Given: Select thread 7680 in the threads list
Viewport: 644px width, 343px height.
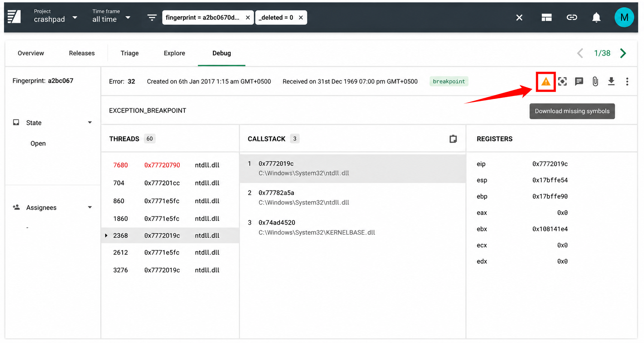Looking at the screenshot, I should click(x=170, y=165).
